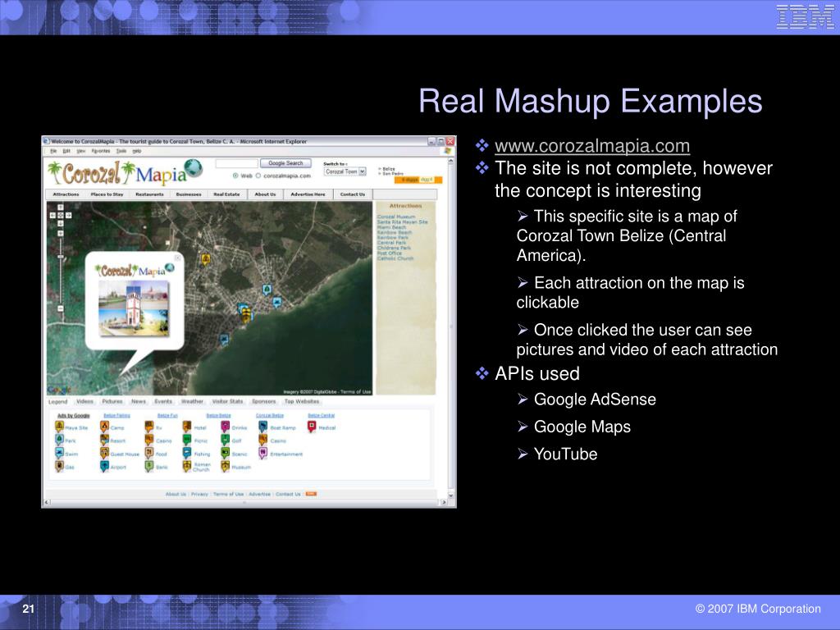Open the Restaurants navigation item
This screenshot has width=840, height=630.
click(149, 194)
